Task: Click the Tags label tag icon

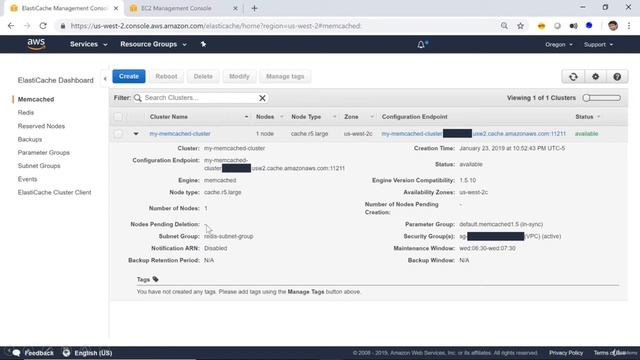Action: point(156,279)
